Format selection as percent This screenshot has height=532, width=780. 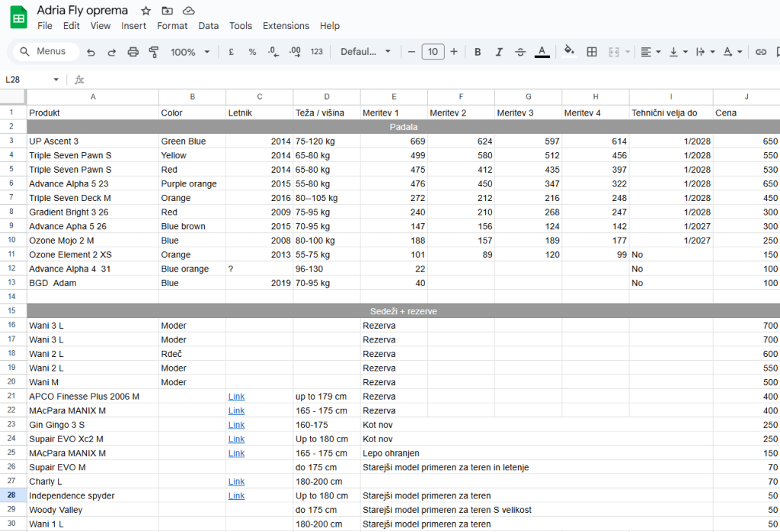[252, 52]
